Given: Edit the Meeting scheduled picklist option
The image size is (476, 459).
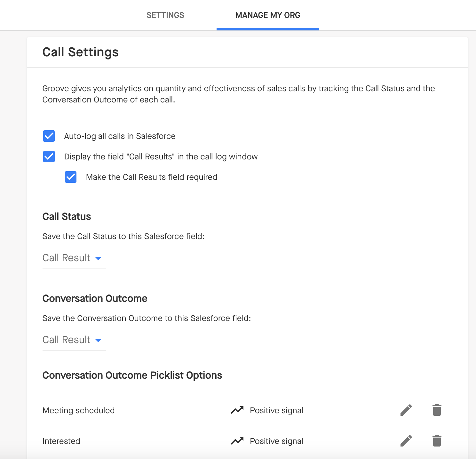Looking at the screenshot, I should pyautogui.click(x=406, y=410).
